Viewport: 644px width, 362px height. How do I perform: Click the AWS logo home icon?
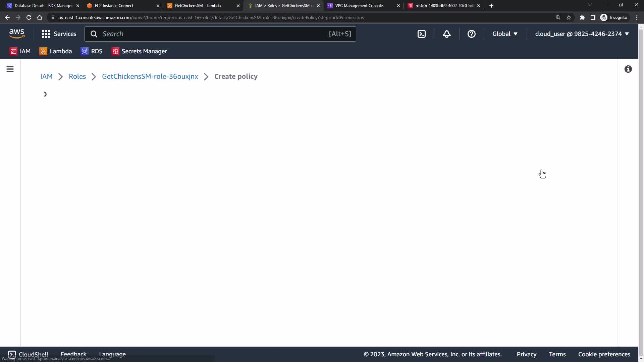click(x=17, y=34)
